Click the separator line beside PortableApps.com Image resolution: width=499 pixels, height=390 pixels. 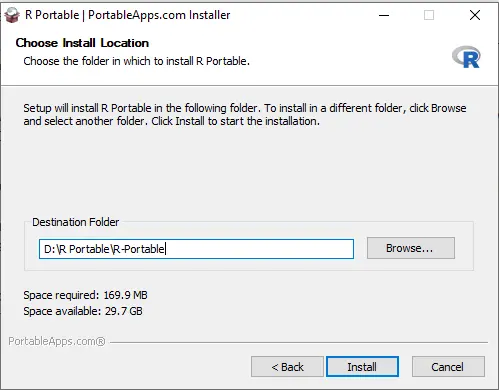(x=299, y=342)
